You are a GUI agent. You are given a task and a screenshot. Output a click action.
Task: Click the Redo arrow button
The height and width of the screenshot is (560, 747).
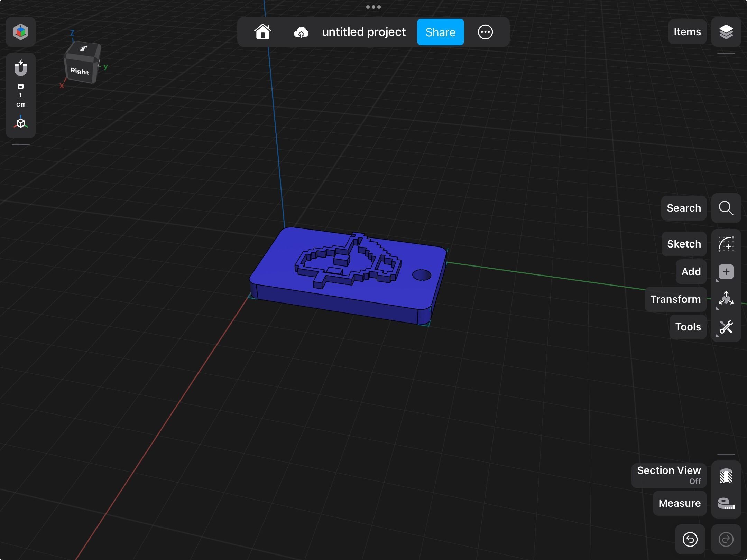pos(726,539)
